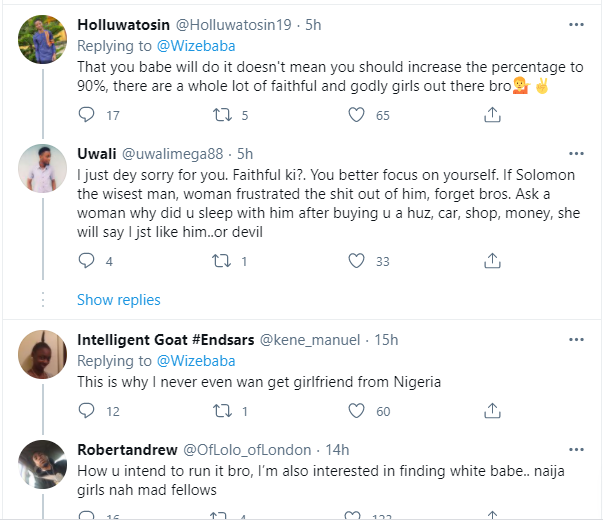The width and height of the screenshot is (603, 523).
Task: Share Holluwatosin's tweet
Action: [x=491, y=115]
